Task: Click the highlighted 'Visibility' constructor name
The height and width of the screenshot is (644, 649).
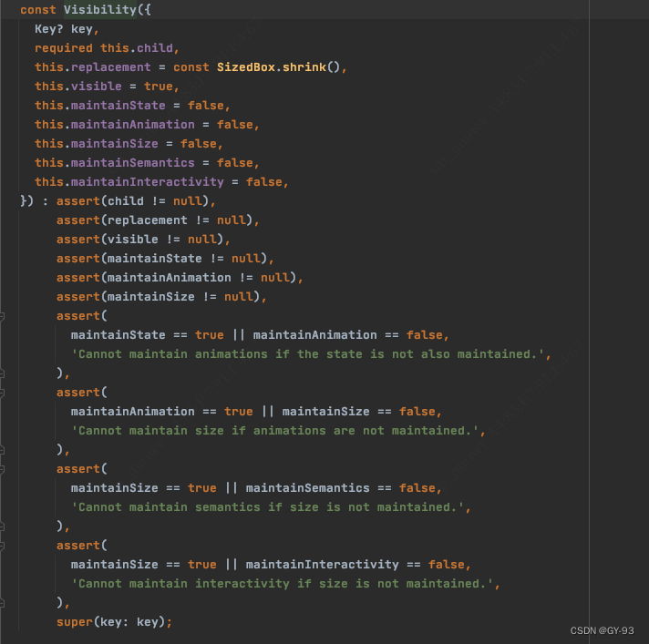Action: (x=99, y=9)
